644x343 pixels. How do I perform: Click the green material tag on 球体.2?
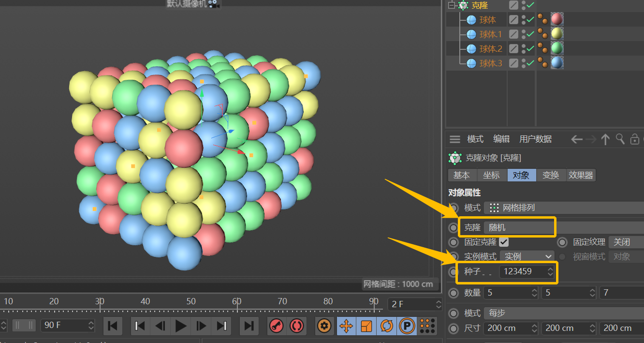557,48
